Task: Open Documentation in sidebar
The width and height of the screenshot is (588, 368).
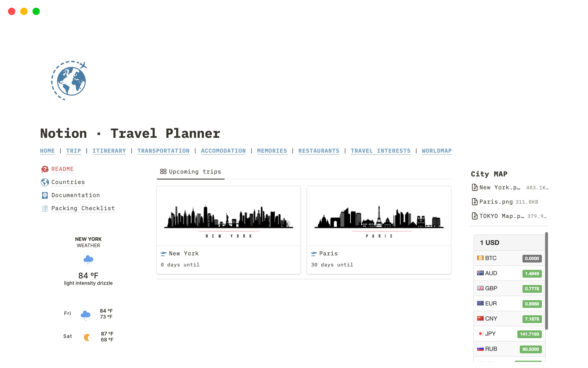Action: (x=75, y=195)
